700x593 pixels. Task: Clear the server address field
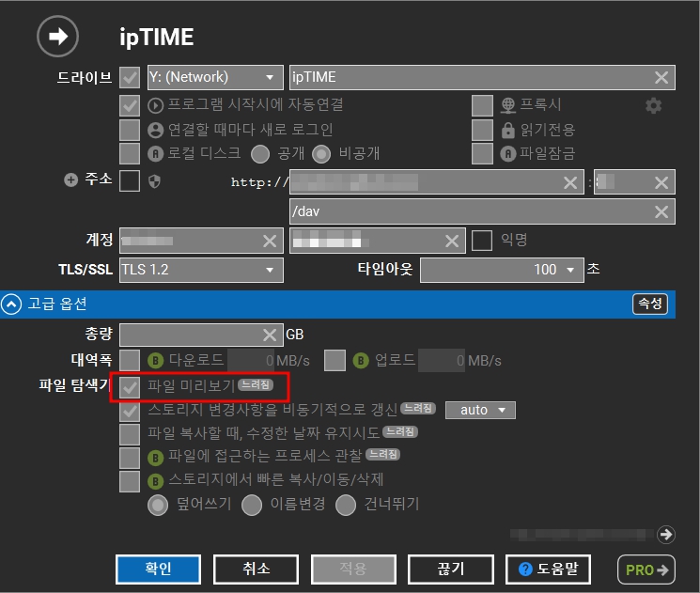click(x=570, y=182)
